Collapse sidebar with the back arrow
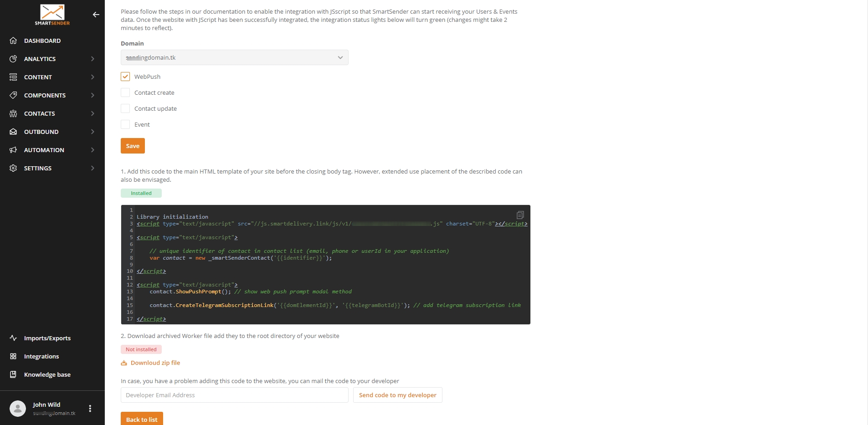The image size is (868, 425). [x=96, y=15]
